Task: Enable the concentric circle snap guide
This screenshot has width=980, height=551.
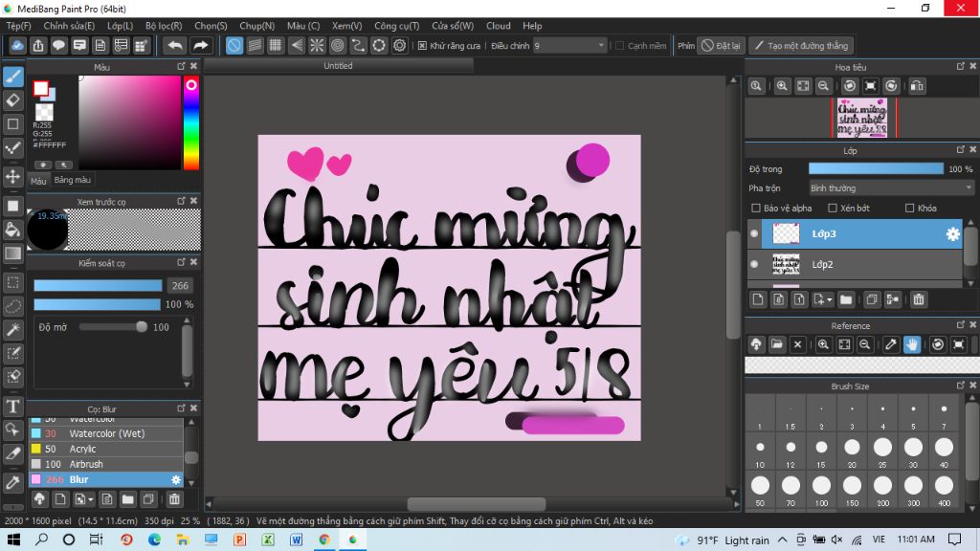Action: click(338, 46)
